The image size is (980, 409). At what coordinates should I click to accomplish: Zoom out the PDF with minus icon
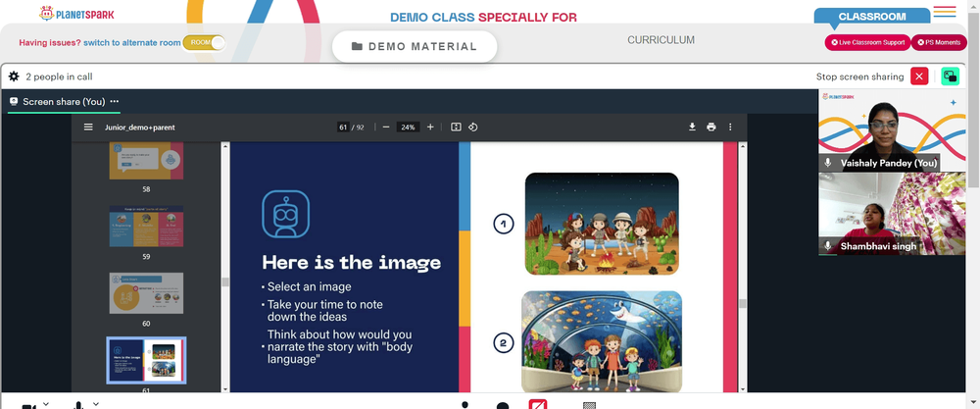click(x=385, y=127)
